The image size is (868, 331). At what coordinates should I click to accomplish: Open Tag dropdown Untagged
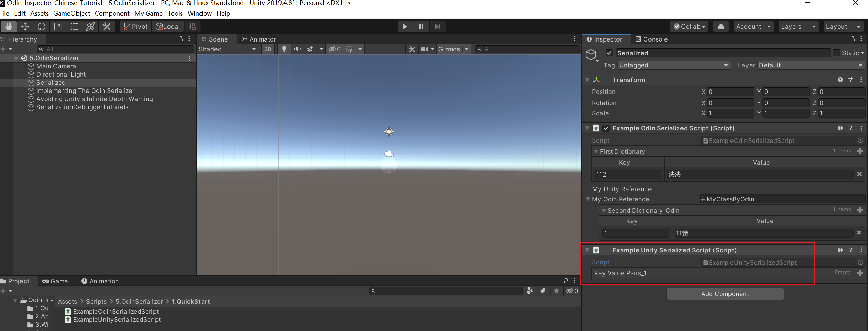click(x=674, y=65)
